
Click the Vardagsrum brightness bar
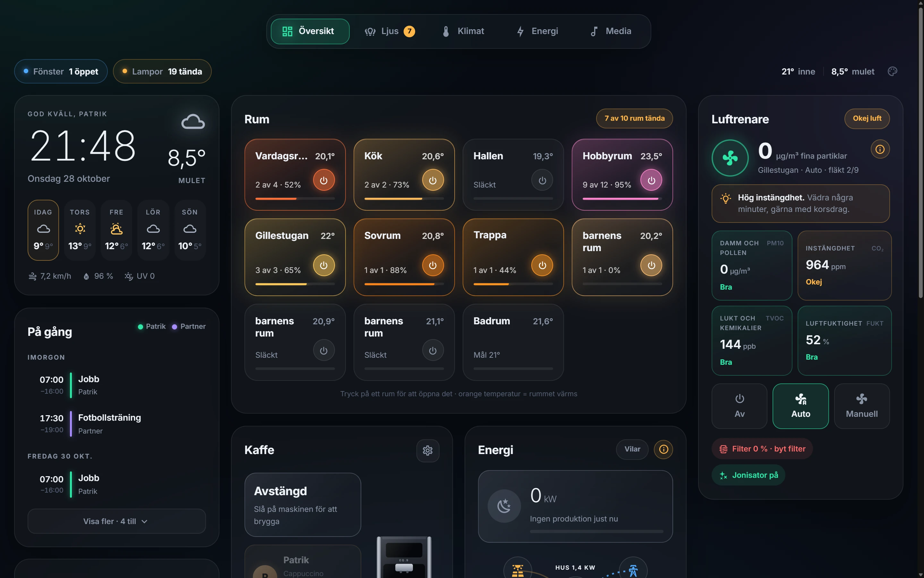pyautogui.click(x=295, y=199)
